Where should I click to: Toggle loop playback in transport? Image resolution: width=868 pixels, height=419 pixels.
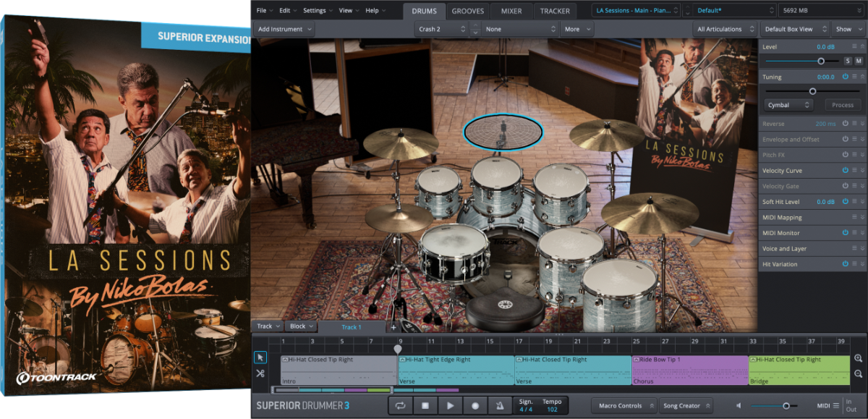tap(400, 406)
